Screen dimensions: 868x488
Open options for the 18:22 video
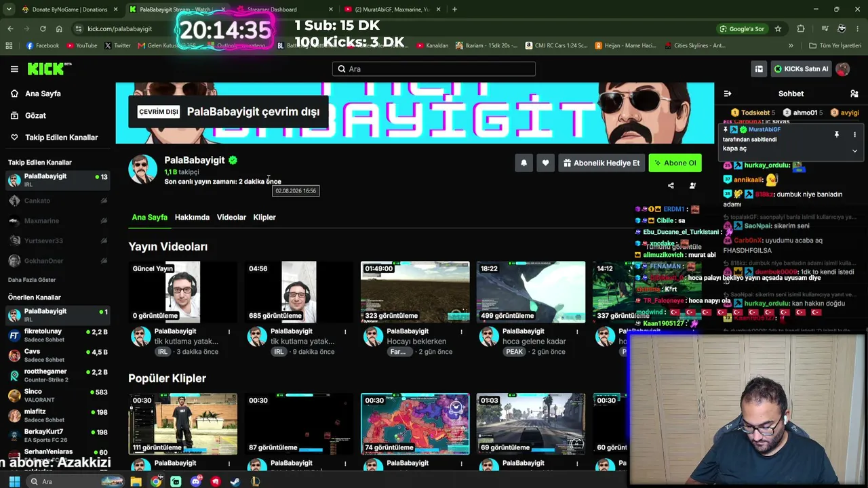(x=578, y=331)
